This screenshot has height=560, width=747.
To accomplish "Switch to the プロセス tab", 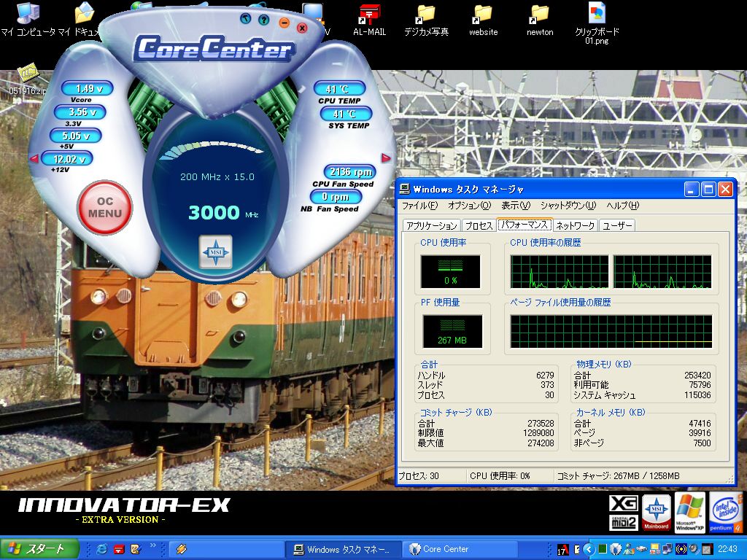I will [x=479, y=226].
